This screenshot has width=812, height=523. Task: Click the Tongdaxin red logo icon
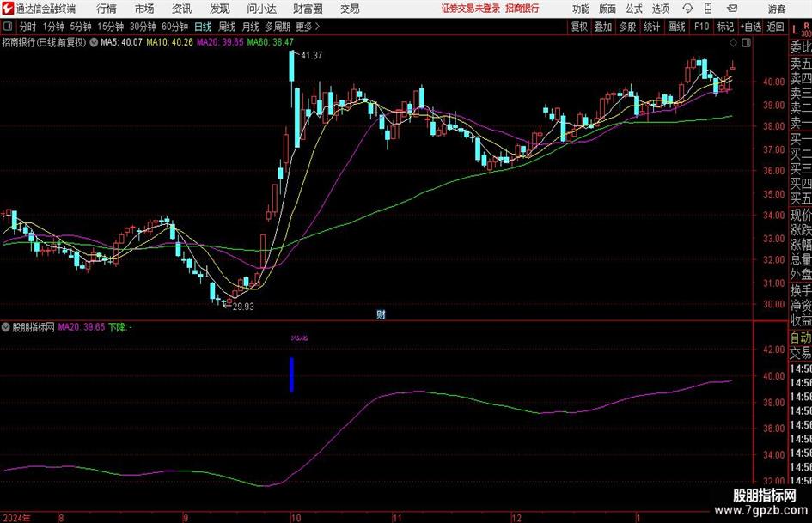pyautogui.click(x=8, y=9)
